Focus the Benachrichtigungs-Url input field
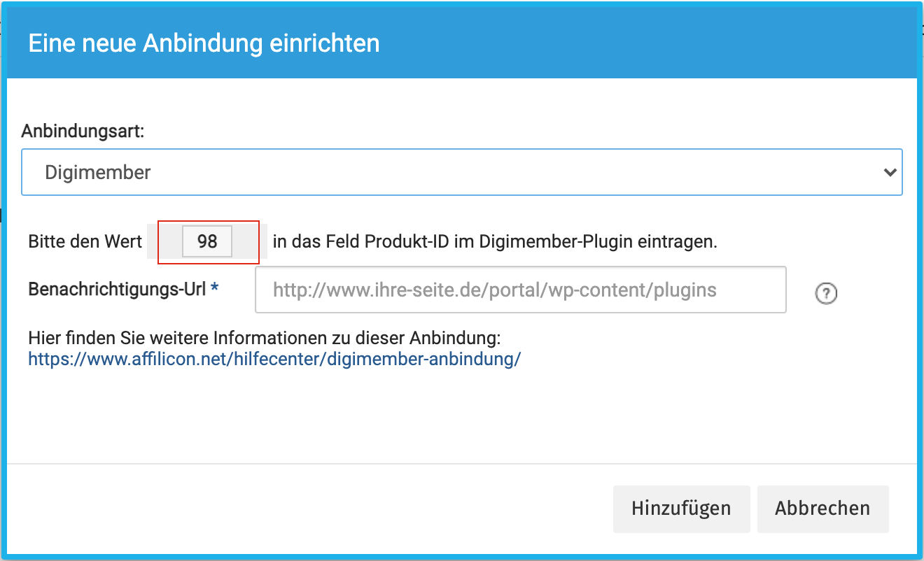Viewport: 924px width, 561px height. pyautogui.click(x=521, y=290)
